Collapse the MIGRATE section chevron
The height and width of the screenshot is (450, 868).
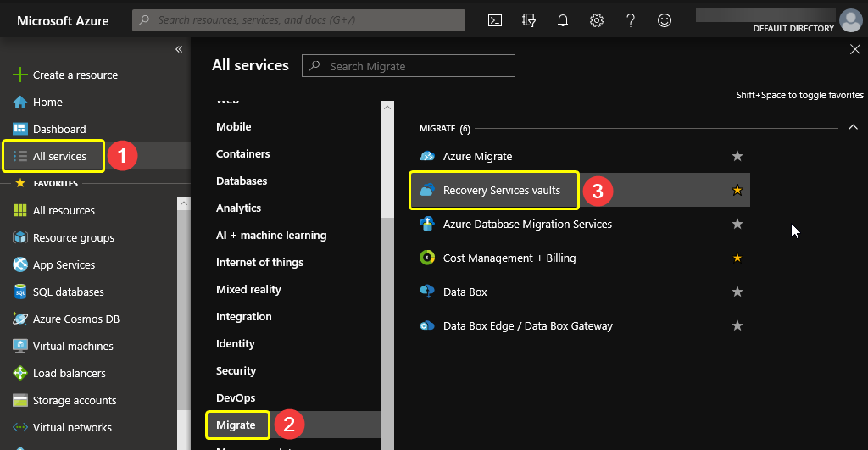(x=853, y=127)
